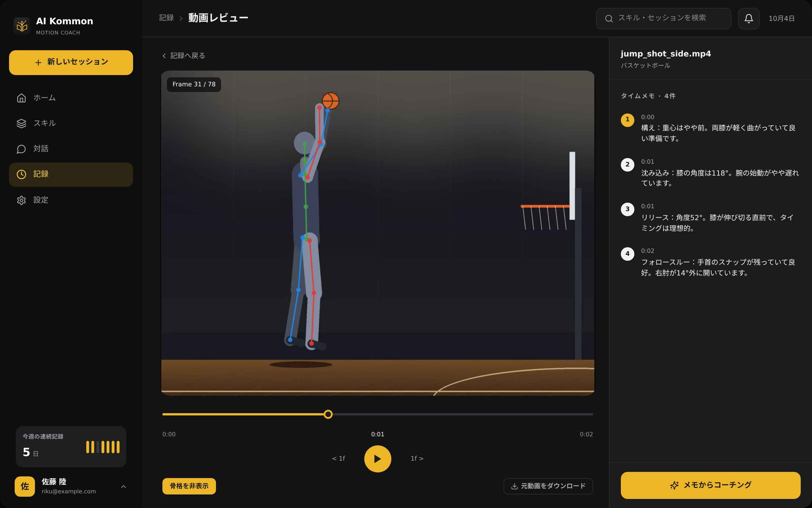The width and height of the screenshot is (812, 508).
Task: Step back one frame with < 1f
Action: tap(338, 459)
